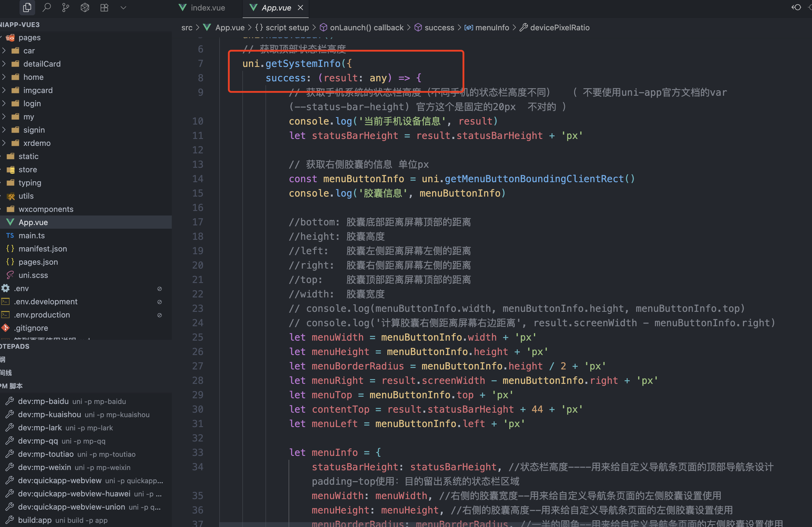
Task: Click menuInfo breadcrumb item
Action: click(492, 28)
